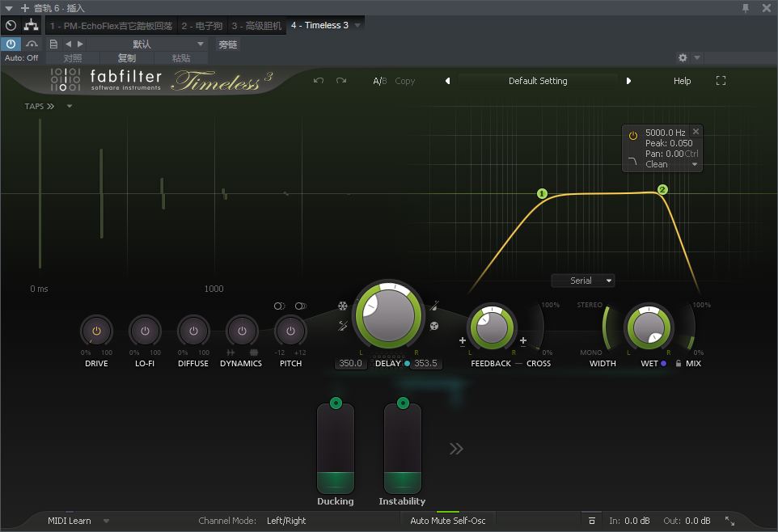Open dropdown after Timeless 3 tab
This screenshot has height=532, width=778.
tap(357, 25)
